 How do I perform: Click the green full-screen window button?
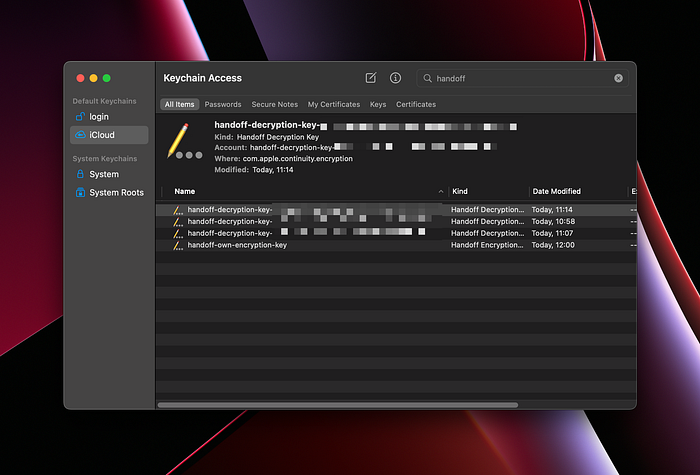(107, 78)
